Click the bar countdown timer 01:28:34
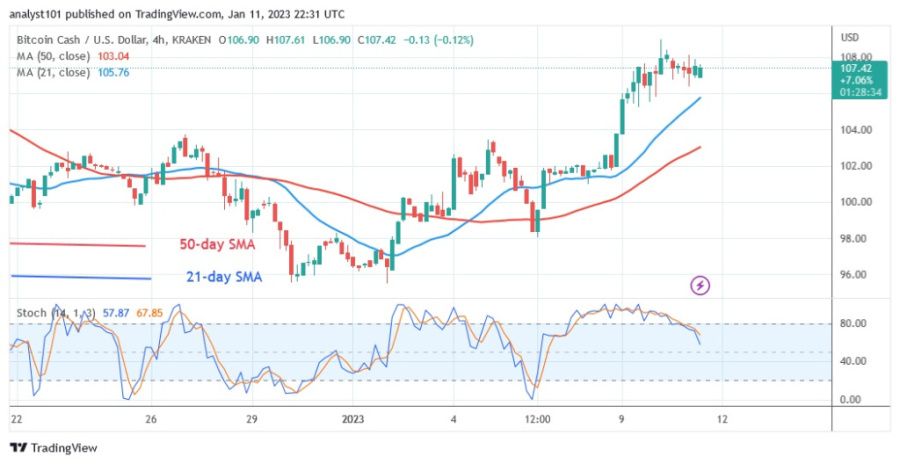Screen dimensions: 900x464 [x=860, y=92]
